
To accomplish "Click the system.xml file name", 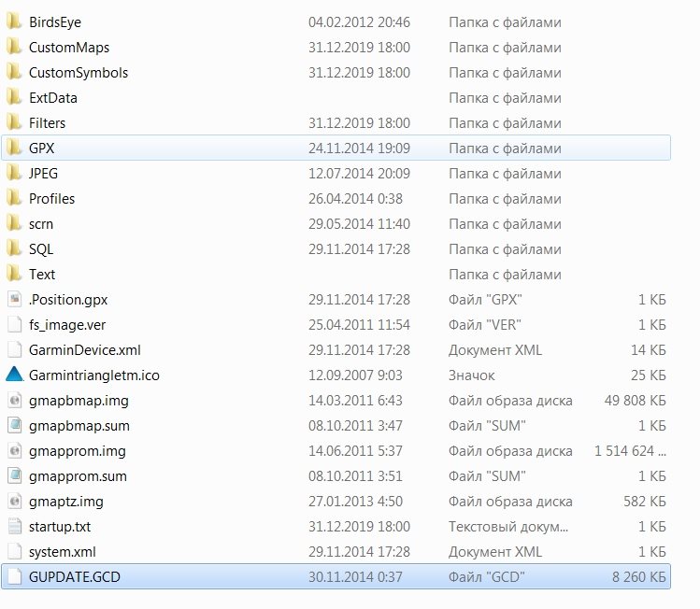I will (x=63, y=552).
